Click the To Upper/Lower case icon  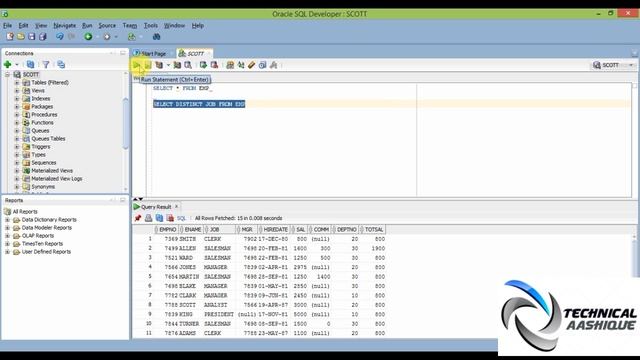pos(241,65)
